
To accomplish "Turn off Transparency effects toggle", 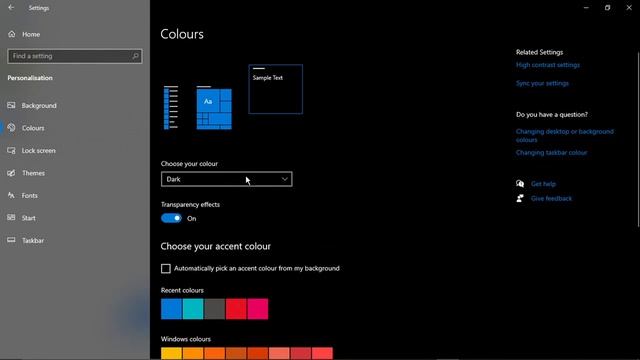I will pos(171,218).
